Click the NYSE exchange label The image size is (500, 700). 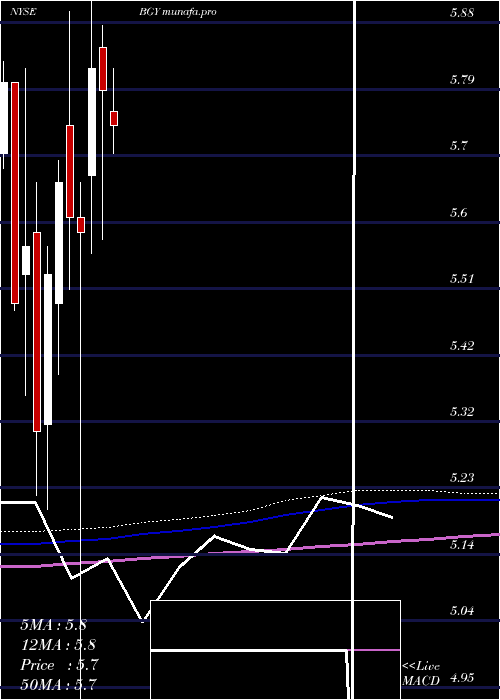[24, 12]
